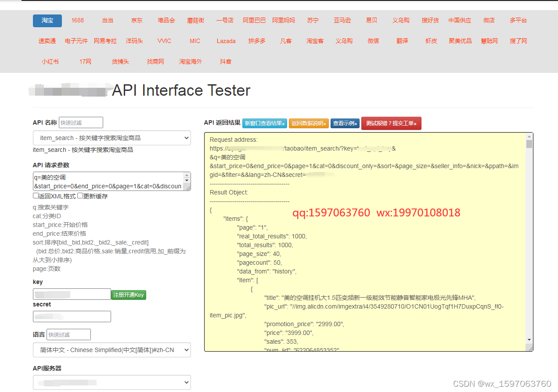Open the 当当 platform tab

(x=108, y=21)
